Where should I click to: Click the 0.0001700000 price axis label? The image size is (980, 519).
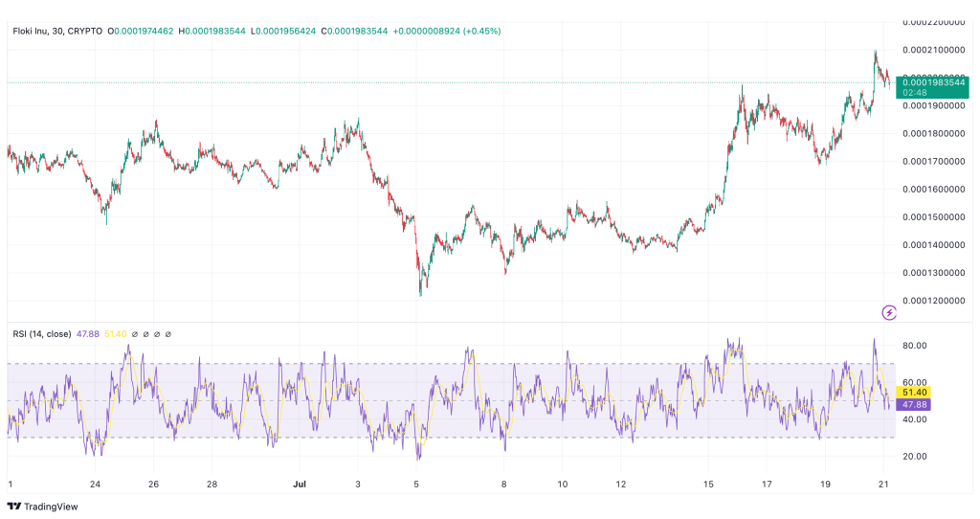tap(934, 161)
